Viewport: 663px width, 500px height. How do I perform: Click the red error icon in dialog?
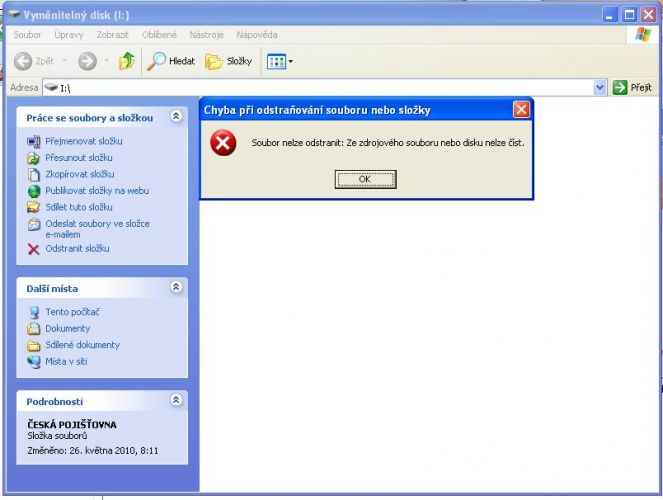click(x=223, y=143)
